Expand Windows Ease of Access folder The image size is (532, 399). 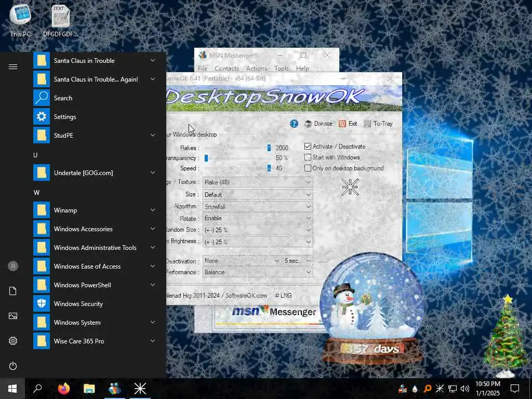pyautogui.click(x=95, y=267)
